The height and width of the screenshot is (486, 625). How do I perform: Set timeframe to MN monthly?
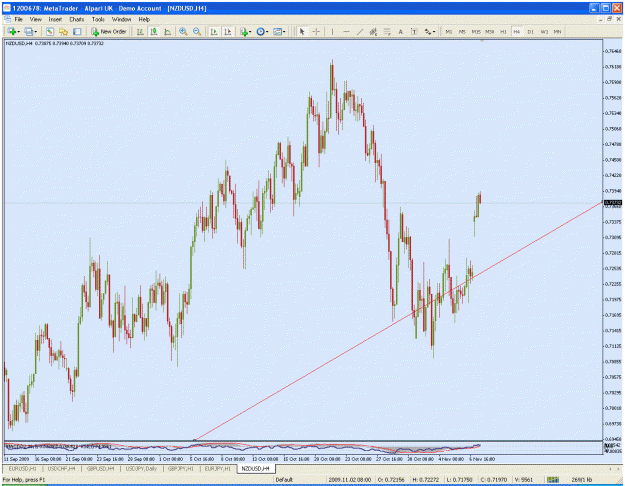(x=558, y=31)
